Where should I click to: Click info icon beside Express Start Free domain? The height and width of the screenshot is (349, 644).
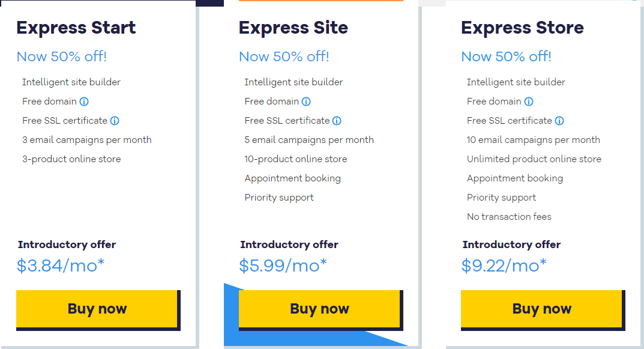(x=84, y=102)
